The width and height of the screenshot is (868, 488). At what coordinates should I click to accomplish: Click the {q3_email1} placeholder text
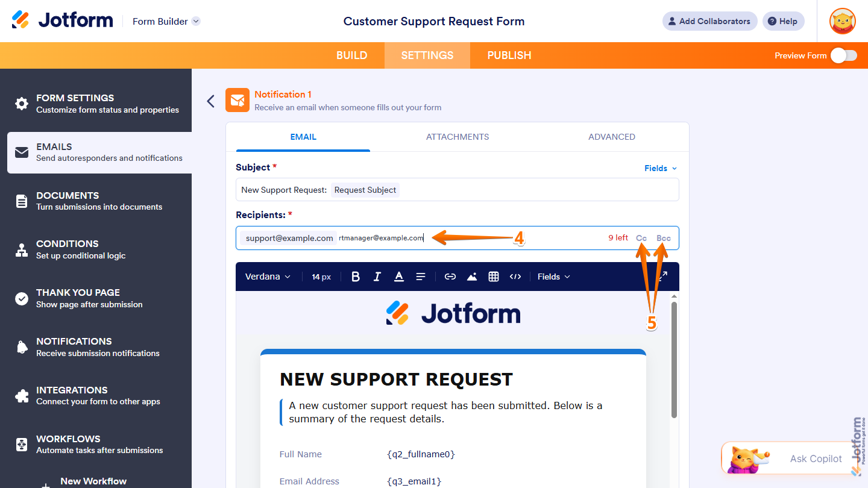click(x=414, y=481)
